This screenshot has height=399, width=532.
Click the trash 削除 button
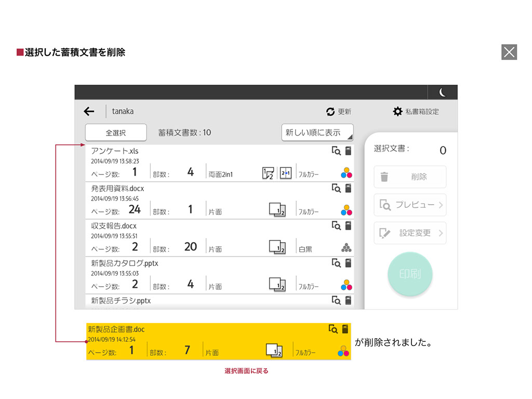(x=410, y=177)
